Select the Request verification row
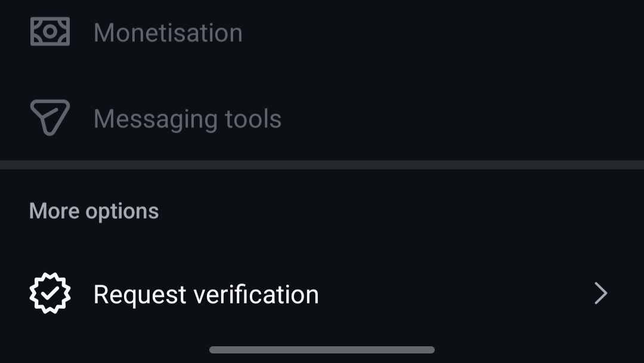644x363 pixels. coord(322,293)
